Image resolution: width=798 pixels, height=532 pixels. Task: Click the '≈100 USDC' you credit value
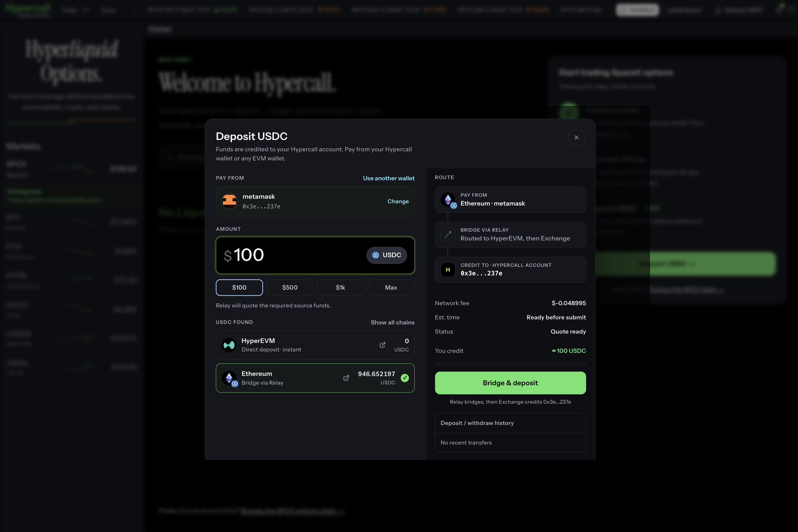tap(569, 351)
